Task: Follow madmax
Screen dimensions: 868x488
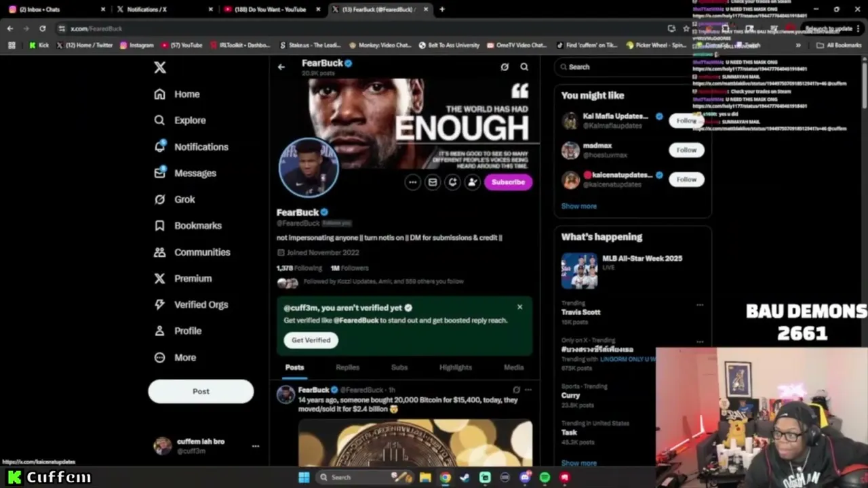Action: point(686,150)
